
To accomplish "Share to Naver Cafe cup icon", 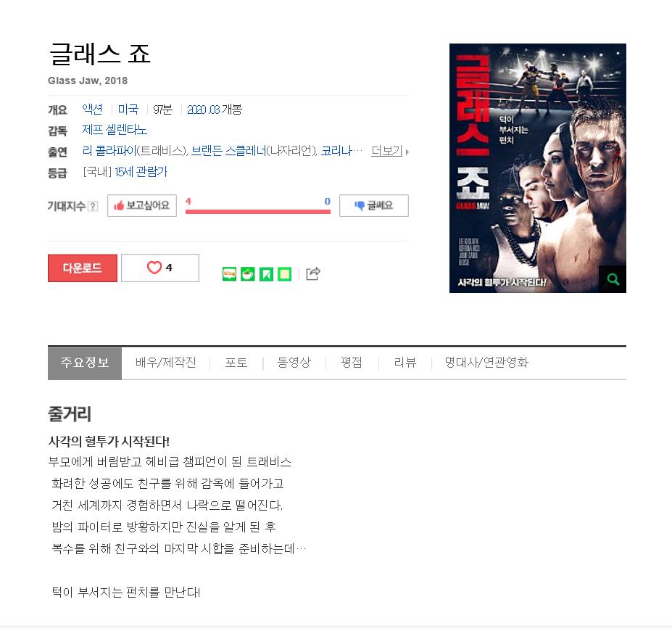I will 248,274.
